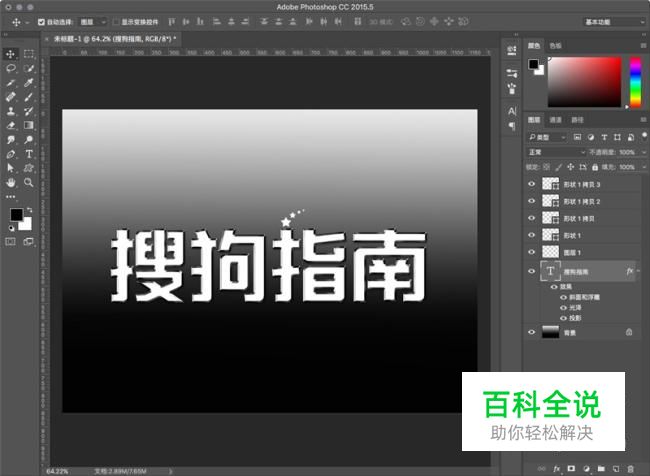Toggle visibility of 图层 1 layer

tap(531, 252)
